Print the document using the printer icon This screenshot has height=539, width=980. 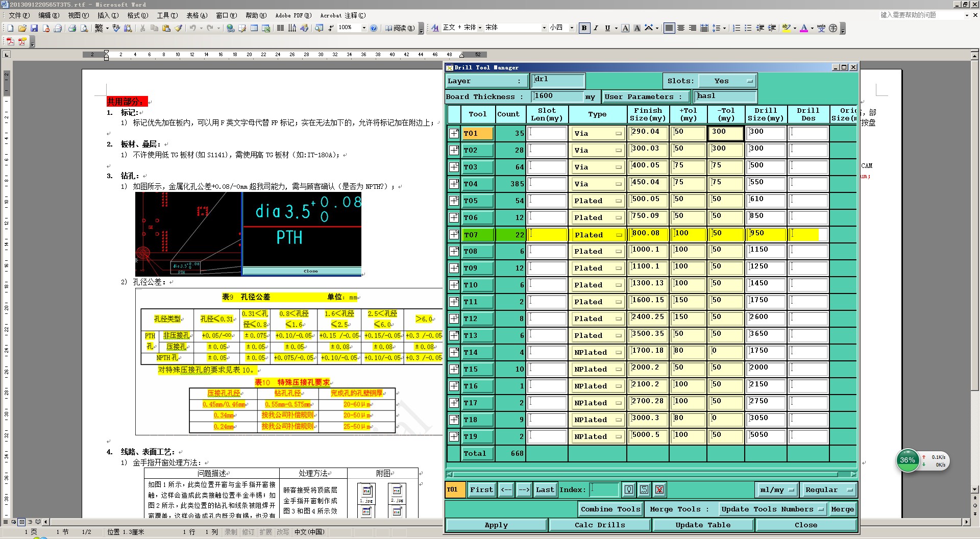pos(72,28)
